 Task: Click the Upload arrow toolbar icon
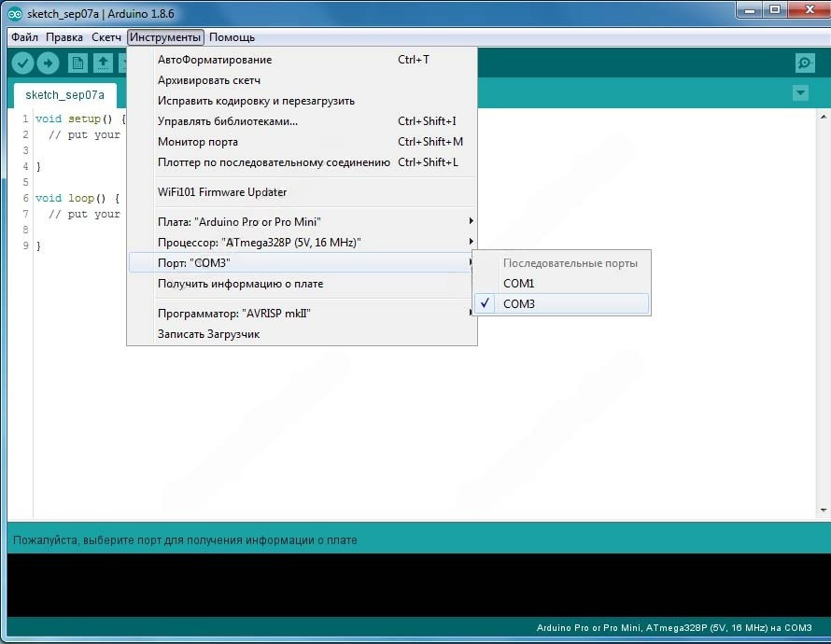tap(48, 63)
